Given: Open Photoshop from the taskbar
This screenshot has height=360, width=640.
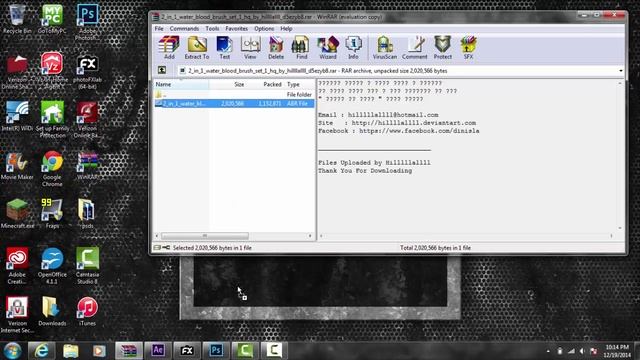Looking at the screenshot, I should [x=216, y=351].
